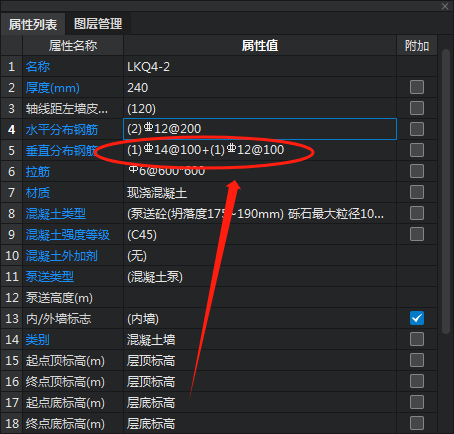Tick 附加 checkbox for 起点顶标高(m)

[x=417, y=360]
